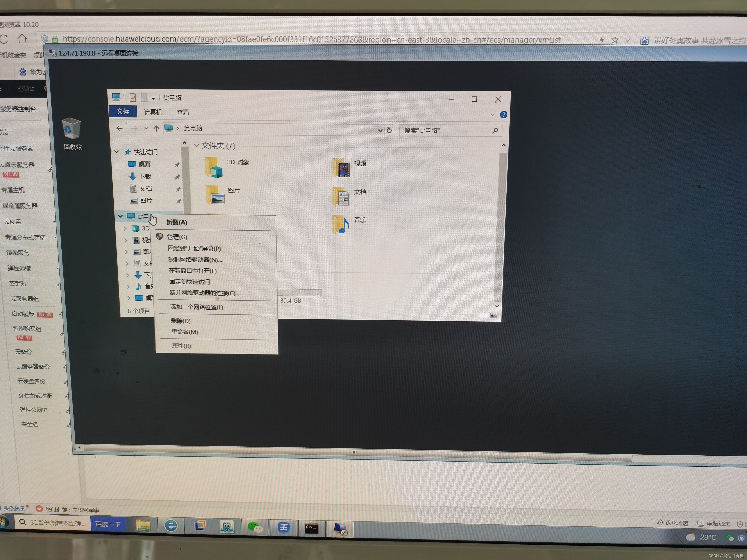Screen dimensions: 747x560
Task: Select 管理(G) in the context menu
Action: (x=177, y=237)
